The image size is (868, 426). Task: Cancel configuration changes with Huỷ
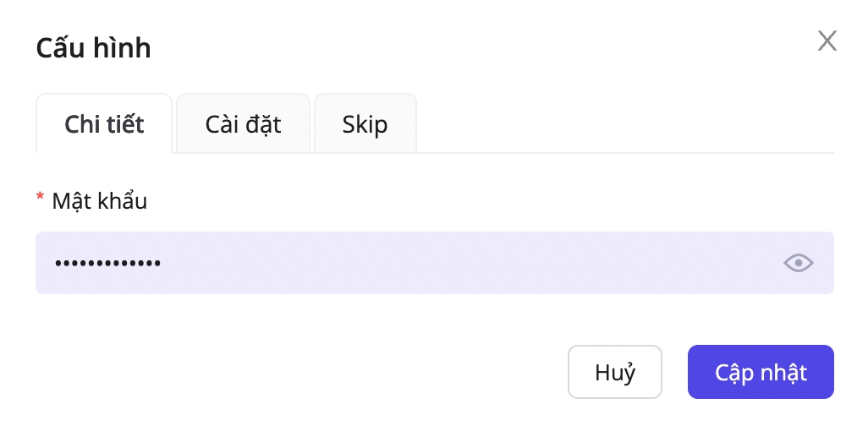[x=614, y=372]
